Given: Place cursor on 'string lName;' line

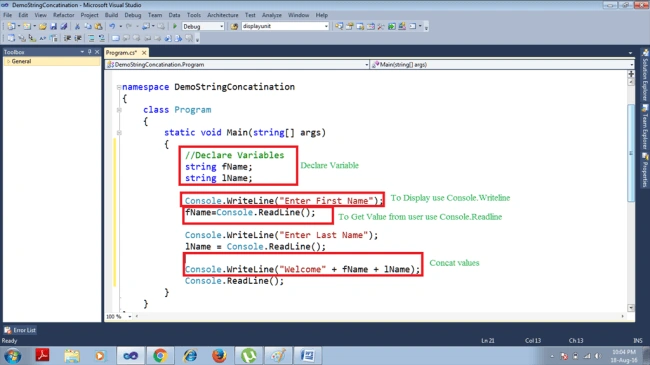Looking at the screenshot, I should [x=218, y=178].
